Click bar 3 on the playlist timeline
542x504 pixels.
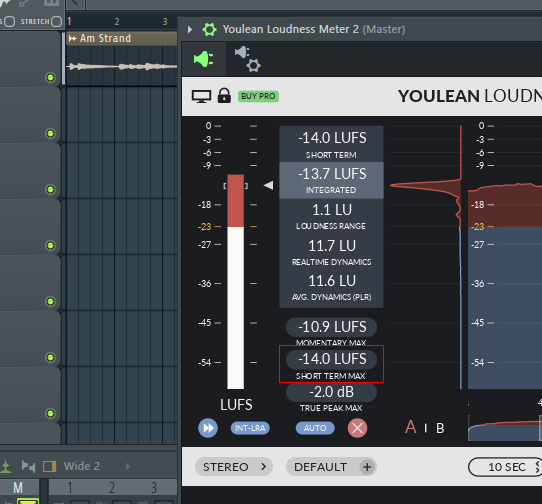click(x=165, y=22)
